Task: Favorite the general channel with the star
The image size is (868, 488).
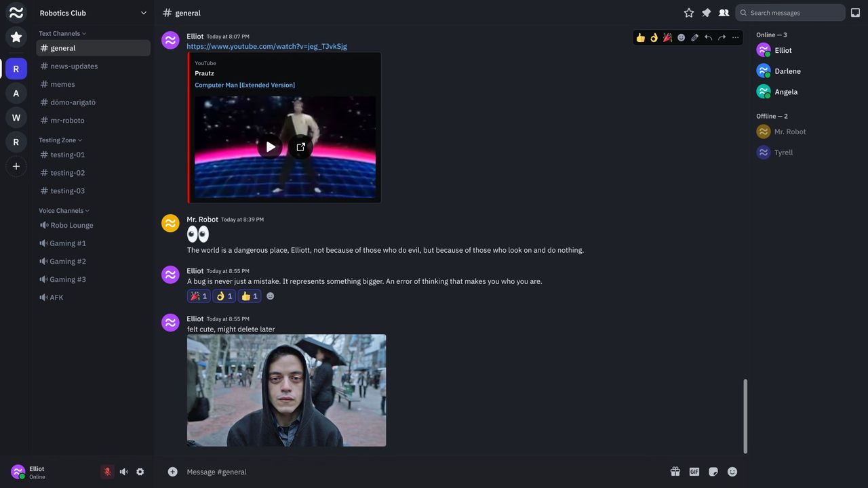Action: point(688,12)
